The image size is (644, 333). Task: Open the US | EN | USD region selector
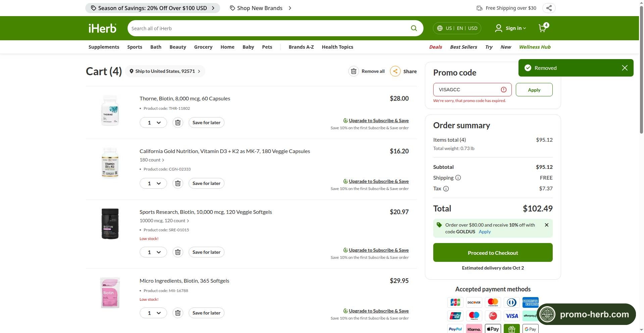click(457, 28)
